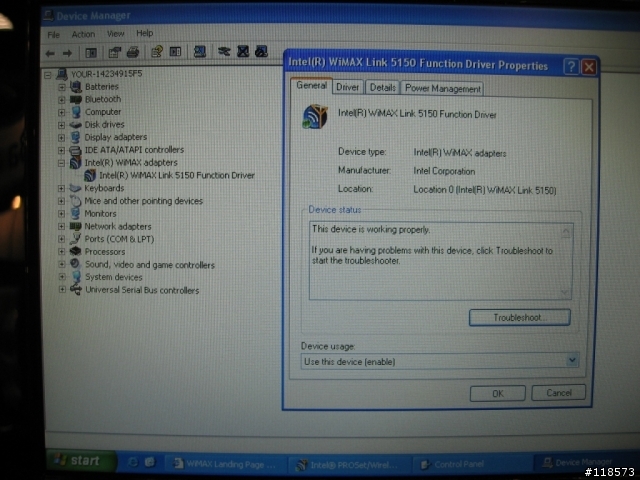640x480 pixels.
Task: Click Cancel in the properties dialog
Action: click(559, 393)
